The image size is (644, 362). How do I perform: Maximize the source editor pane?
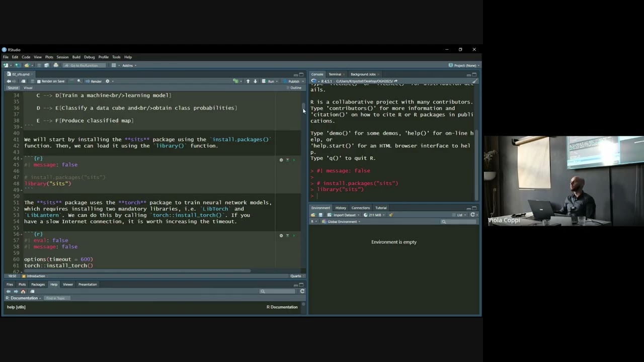[301, 74]
